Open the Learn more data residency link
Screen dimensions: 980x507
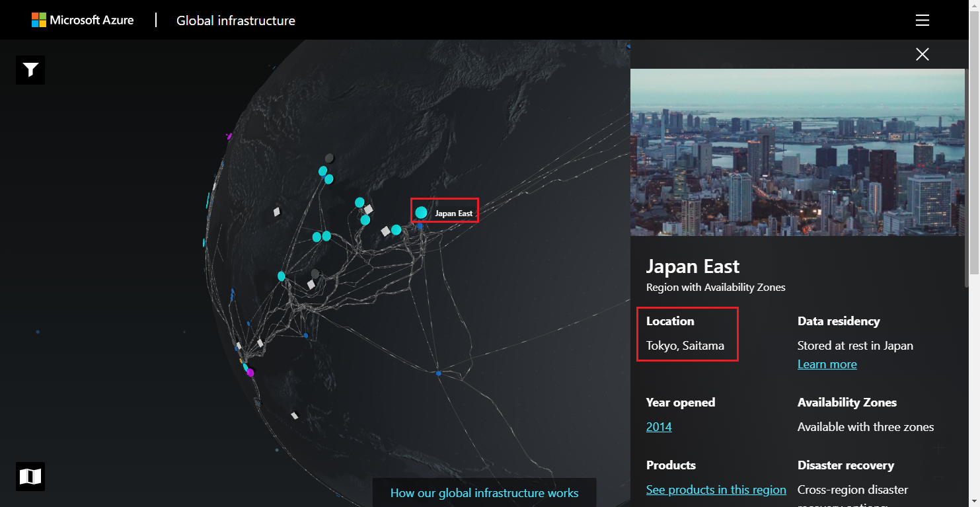827,364
